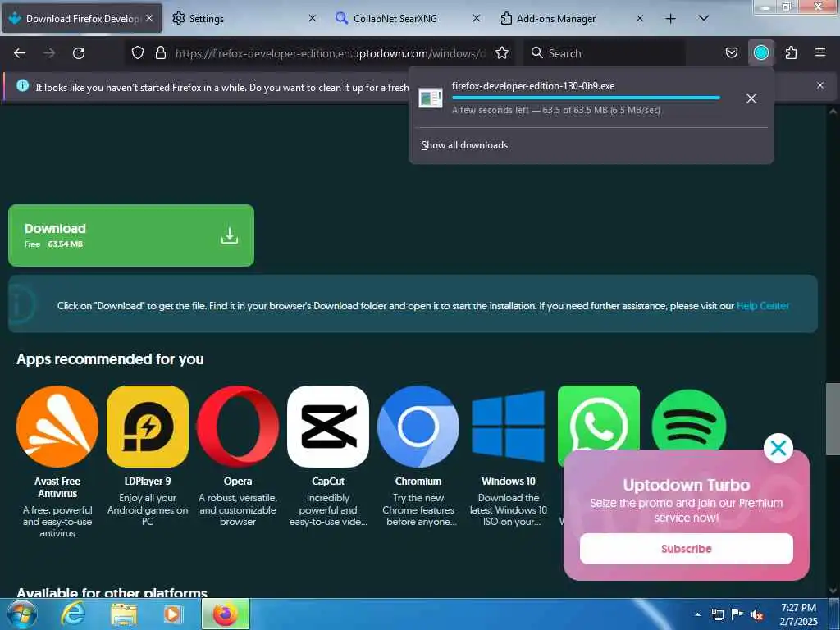Open the Chromium app icon
This screenshot has height=630, width=840.
coord(418,427)
